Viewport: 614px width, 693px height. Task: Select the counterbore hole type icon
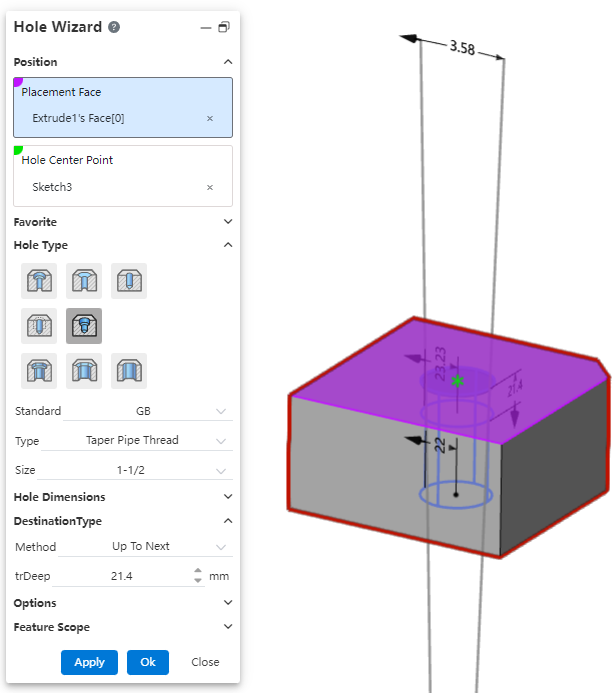coord(40,281)
